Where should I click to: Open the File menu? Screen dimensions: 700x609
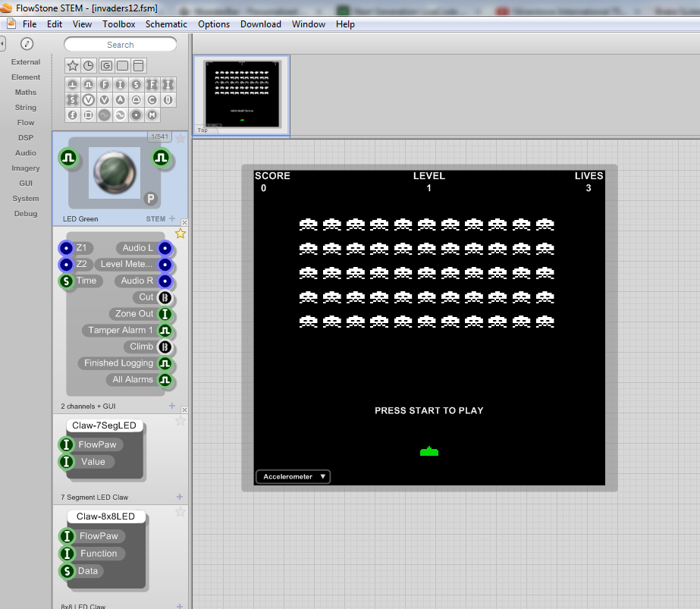30,24
